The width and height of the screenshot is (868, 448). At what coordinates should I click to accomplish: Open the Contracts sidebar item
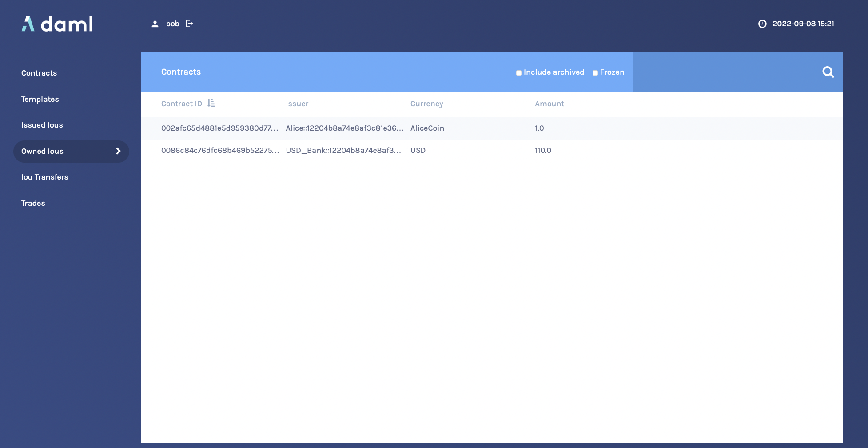point(39,73)
